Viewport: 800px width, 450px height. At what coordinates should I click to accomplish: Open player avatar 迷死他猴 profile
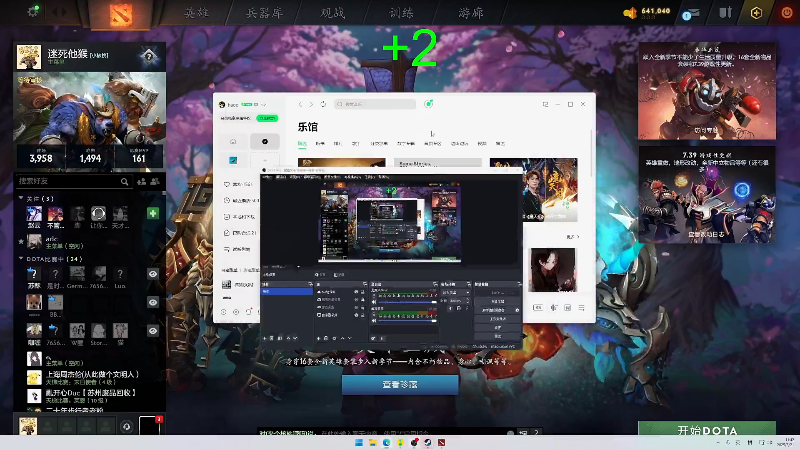[29, 57]
